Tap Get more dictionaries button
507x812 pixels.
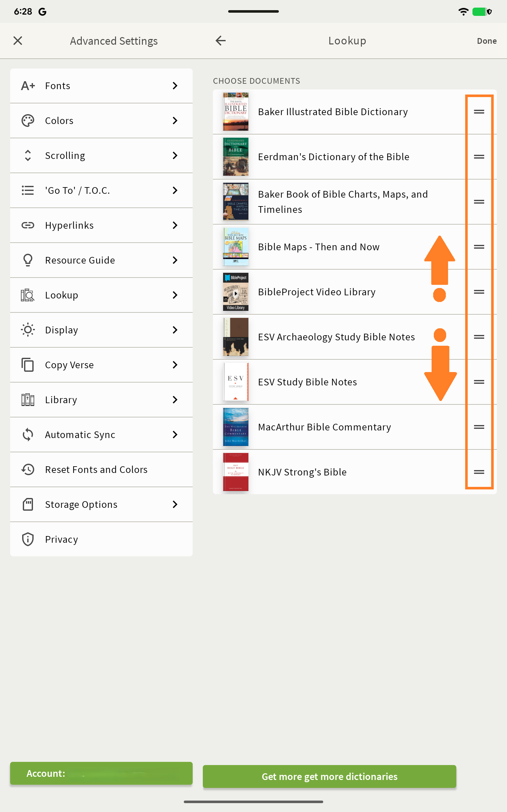coord(330,776)
